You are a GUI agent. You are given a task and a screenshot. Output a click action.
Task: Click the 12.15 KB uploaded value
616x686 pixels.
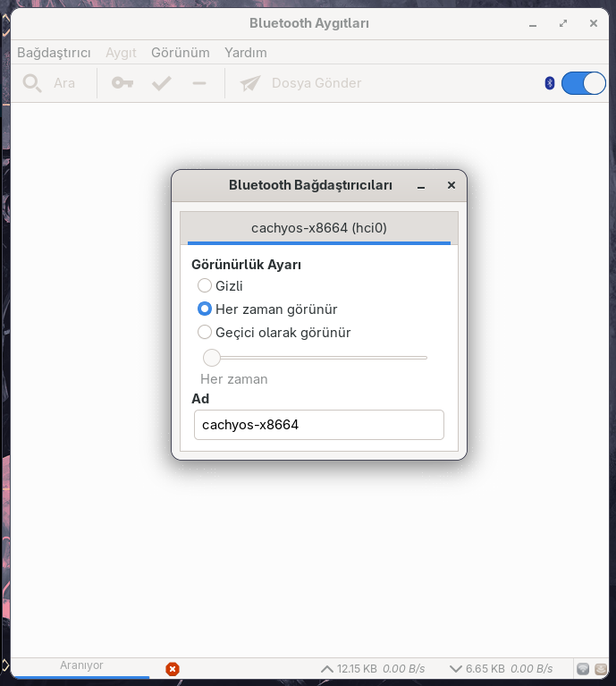pos(357,669)
